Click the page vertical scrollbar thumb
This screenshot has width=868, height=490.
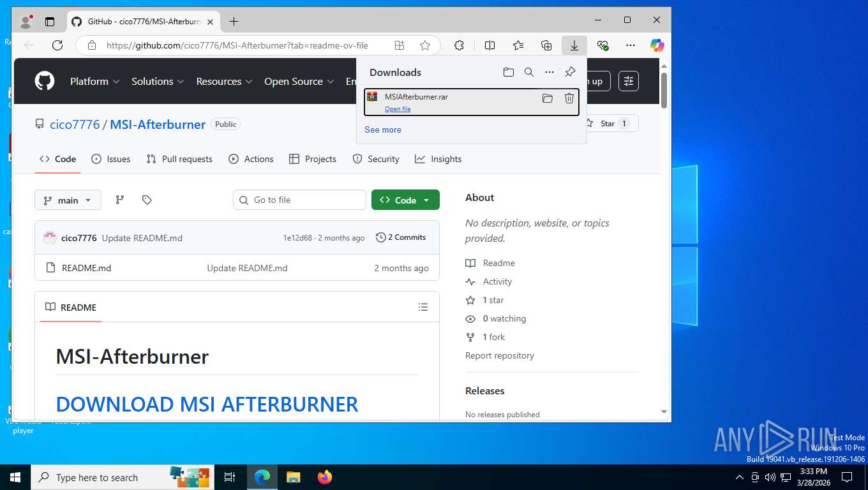click(664, 90)
